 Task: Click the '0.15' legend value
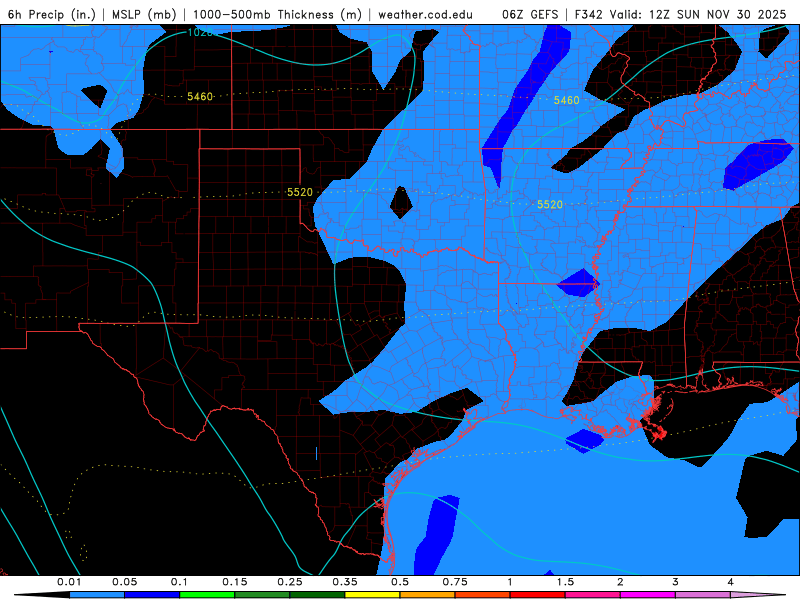235,582
